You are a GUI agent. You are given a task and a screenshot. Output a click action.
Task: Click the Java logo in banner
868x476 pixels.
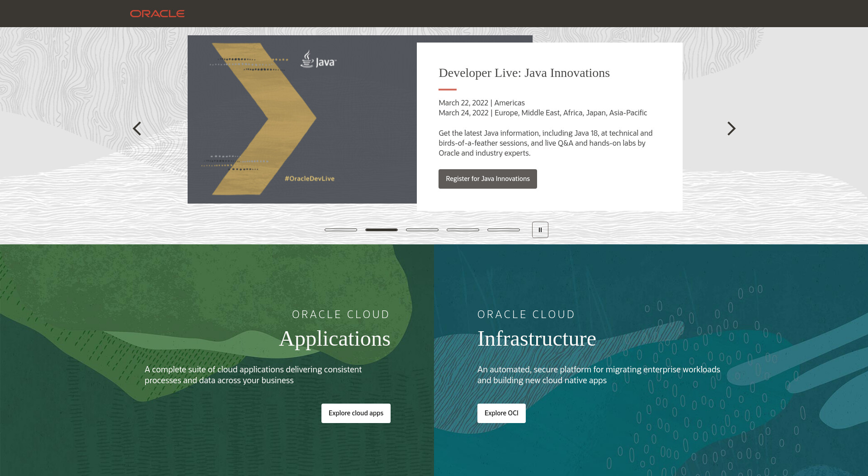click(x=318, y=59)
